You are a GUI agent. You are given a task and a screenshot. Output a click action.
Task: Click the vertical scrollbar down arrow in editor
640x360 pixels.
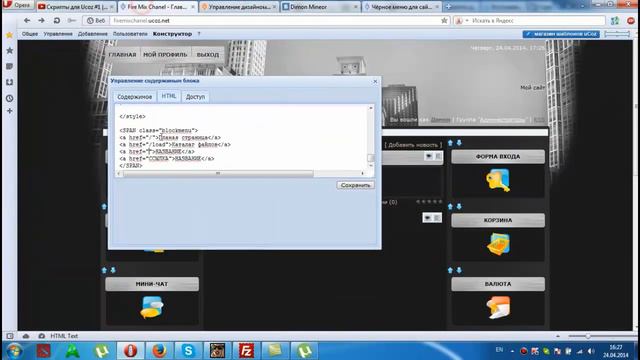click(371, 166)
